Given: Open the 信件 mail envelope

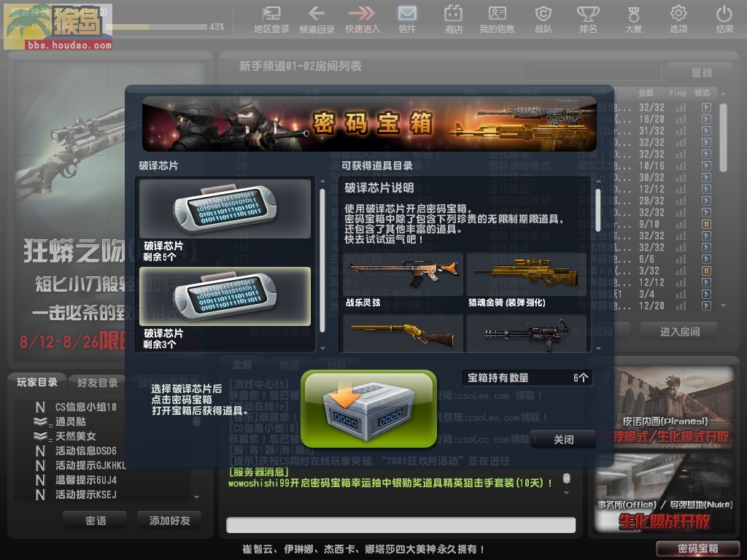Looking at the screenshot, I should pyautogui.click(x=407, y=20).
